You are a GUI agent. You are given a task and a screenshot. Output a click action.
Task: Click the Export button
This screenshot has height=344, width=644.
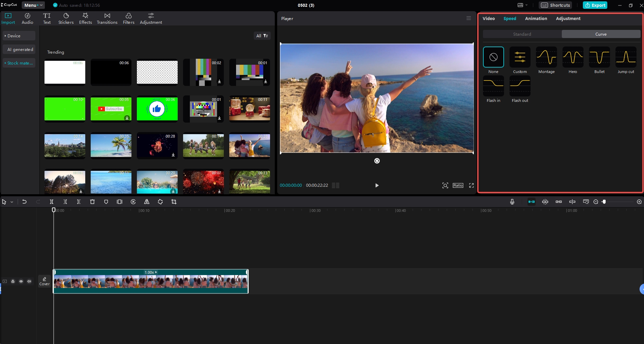click(x=595, y=5)
